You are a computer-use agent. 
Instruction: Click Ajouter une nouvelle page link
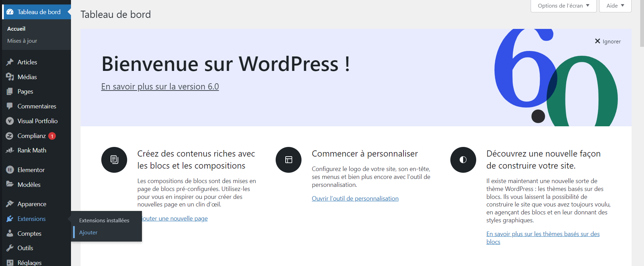(x=175, y=219)
